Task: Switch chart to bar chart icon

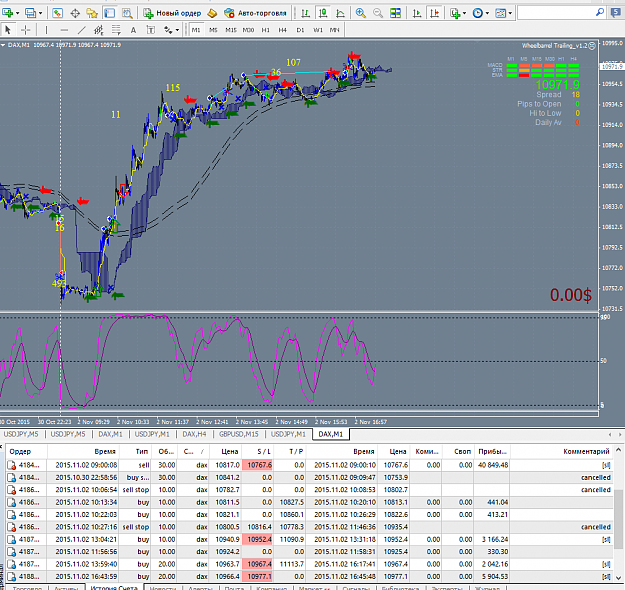Action: coord(306,13)
